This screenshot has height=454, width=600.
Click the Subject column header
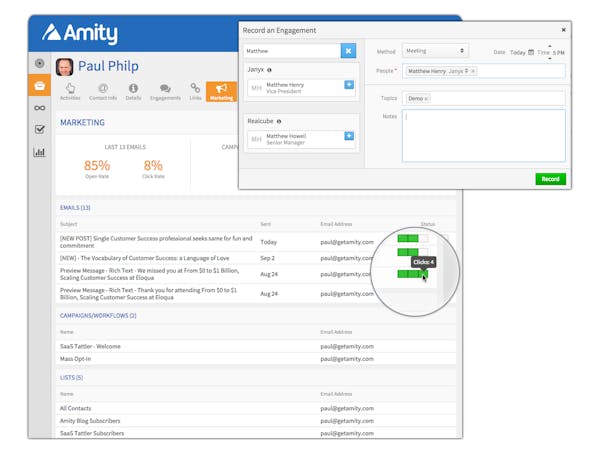coord(68,224)
